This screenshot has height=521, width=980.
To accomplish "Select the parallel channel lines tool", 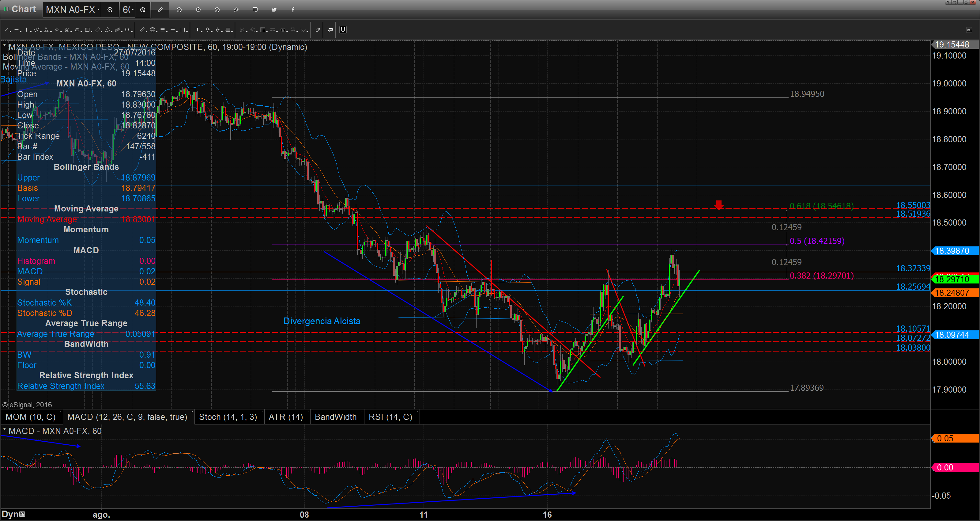I will point(142,30).
